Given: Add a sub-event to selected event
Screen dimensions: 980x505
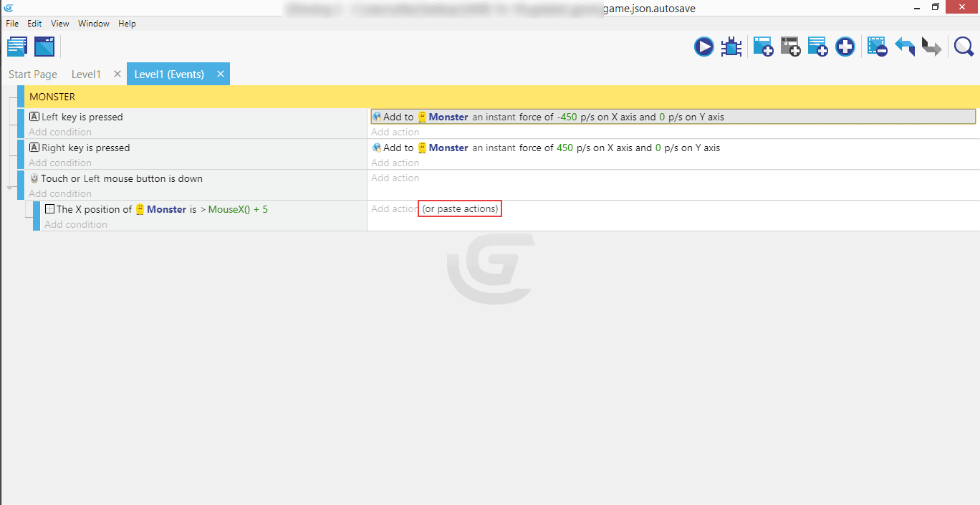Looking at the screenshot, I should tap(790, 47).
